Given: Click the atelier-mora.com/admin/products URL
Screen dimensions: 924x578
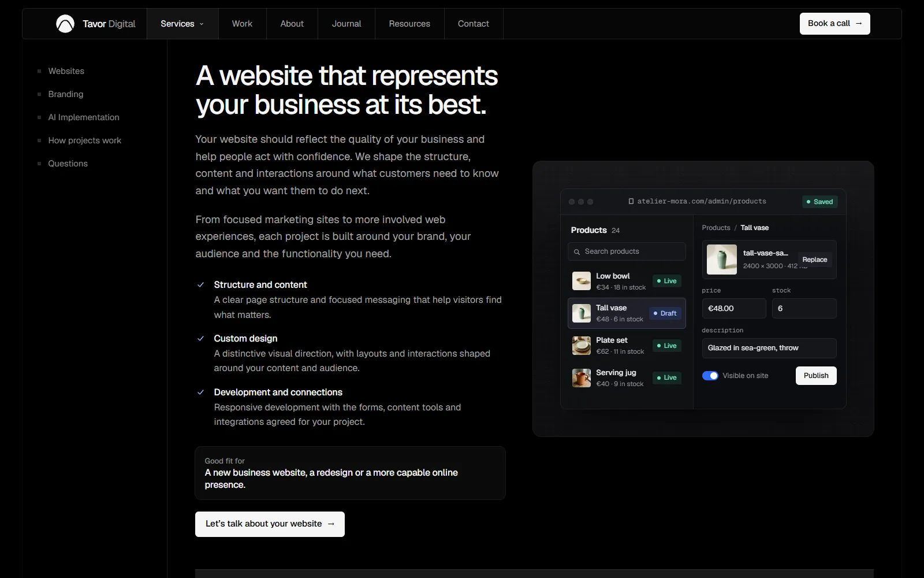Looking at the screenshot, I should pyautogui.click(x=702, y=201).
